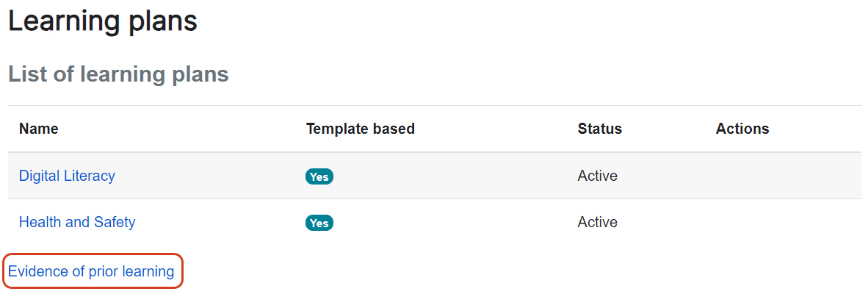Click the Actions column header
Image resolution: width=868 pixels, height=297 pixels.
(742, 129)
